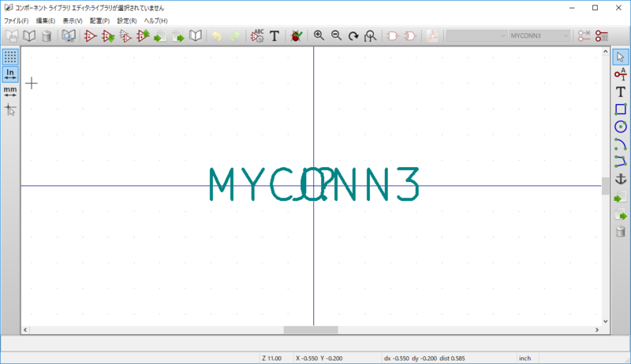Create a new component with the first triangle icon
The image size is (631, 364).
click(x=90, y=35)
